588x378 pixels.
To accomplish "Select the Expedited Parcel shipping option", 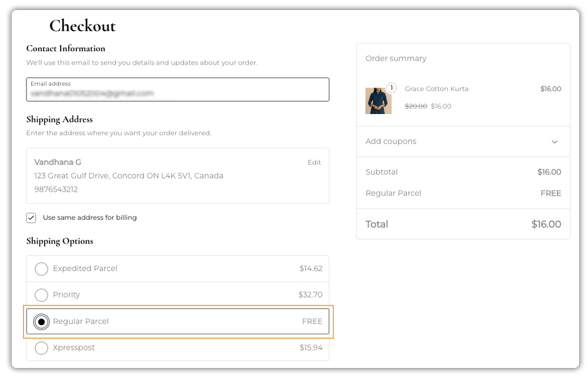I will tap(41, 269).
